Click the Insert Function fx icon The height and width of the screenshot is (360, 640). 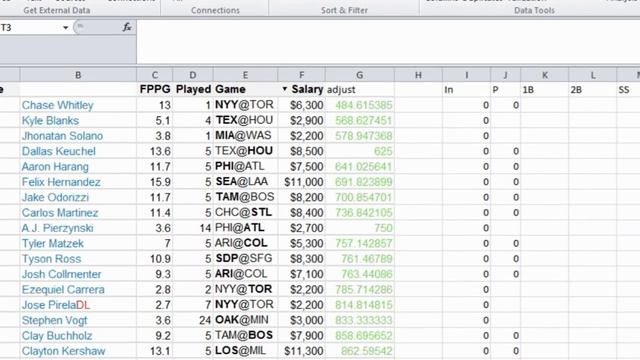coord(127,27)
